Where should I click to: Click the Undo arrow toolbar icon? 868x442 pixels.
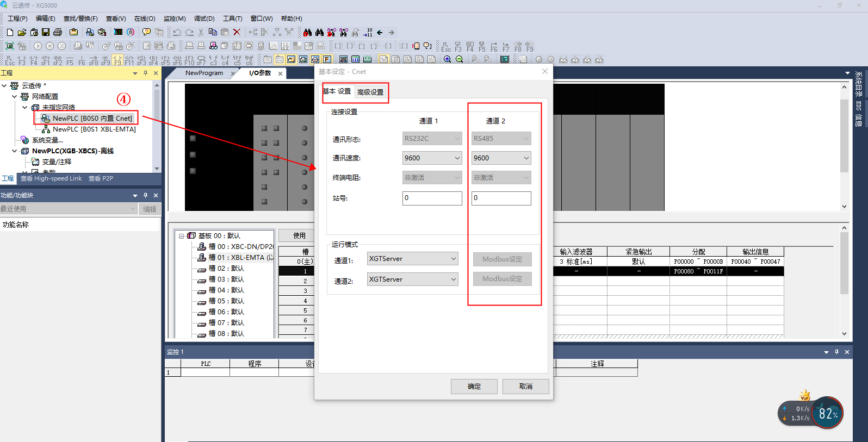click(177, 32)
